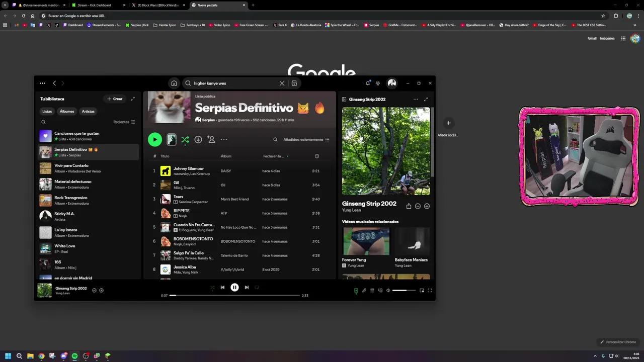Image resolution: width=644 pixels, height=362 pixels.
Task: Pause playback in the bottom player
Action: (x=234, y=288)
